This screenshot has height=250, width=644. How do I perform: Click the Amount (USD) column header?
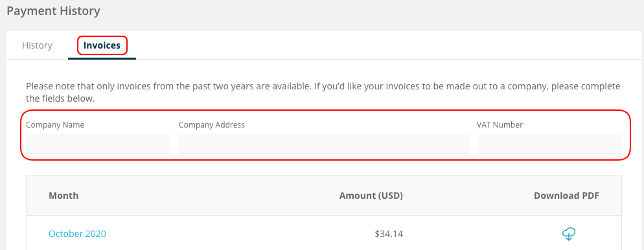click(371, 196)
